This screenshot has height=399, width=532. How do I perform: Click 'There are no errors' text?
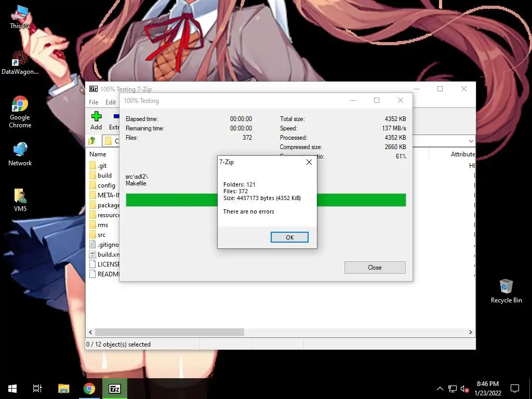[249, 211]
